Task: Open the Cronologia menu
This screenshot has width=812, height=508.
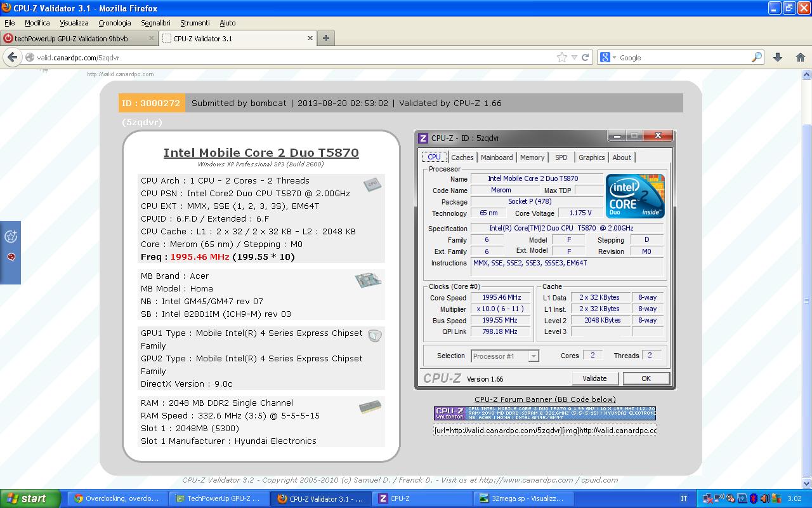Action: (x=115, y=23)
